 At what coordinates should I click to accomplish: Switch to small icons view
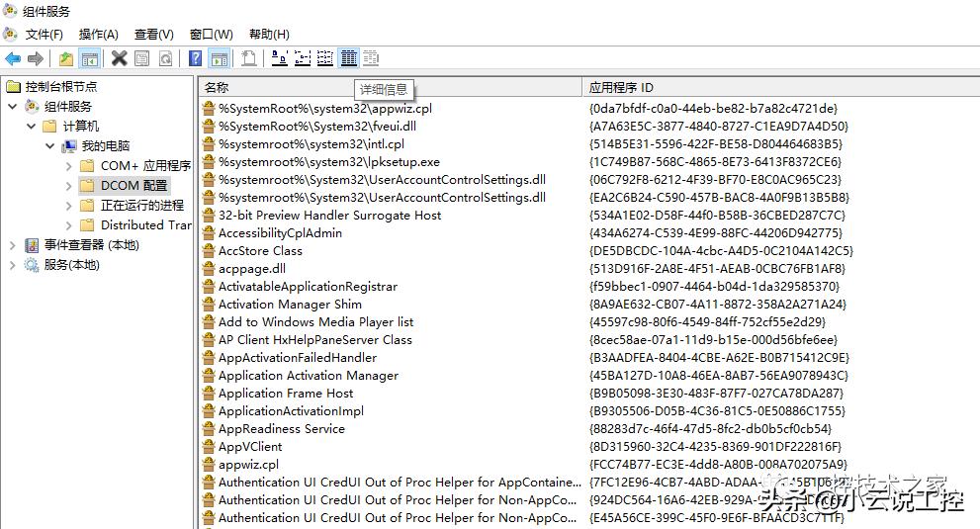pos(303,58)
